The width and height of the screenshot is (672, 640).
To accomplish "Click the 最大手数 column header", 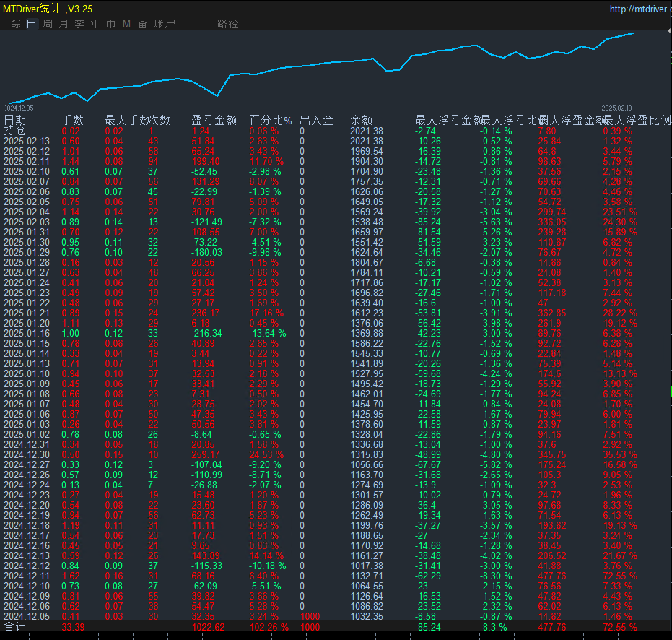I will coord(126,120).
